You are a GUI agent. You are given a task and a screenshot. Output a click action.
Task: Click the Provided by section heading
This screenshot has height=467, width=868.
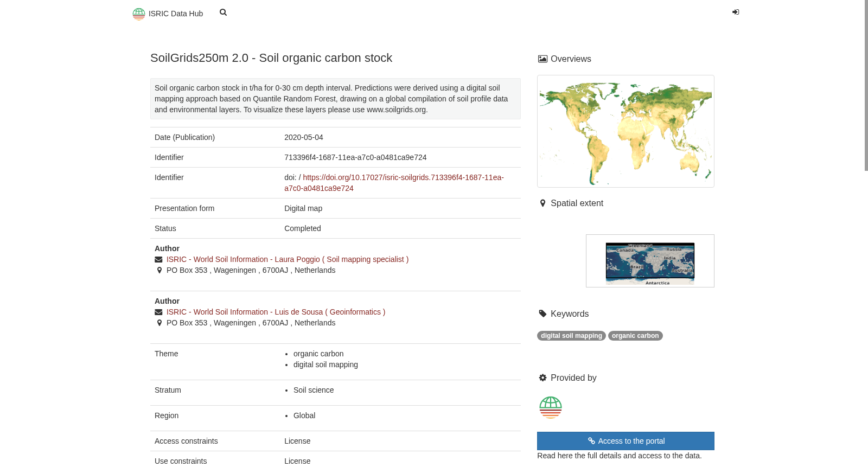pyautogui.click(x=573, y=378)
